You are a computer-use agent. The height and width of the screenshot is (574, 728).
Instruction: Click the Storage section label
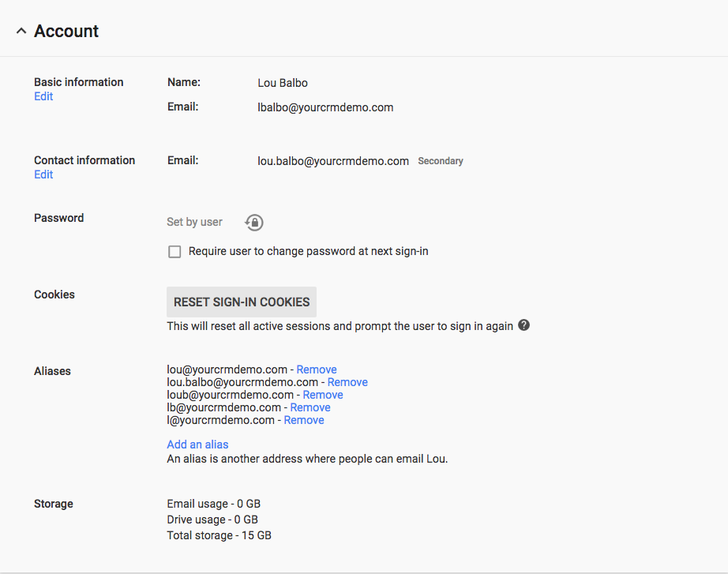(x=54, y=504)
